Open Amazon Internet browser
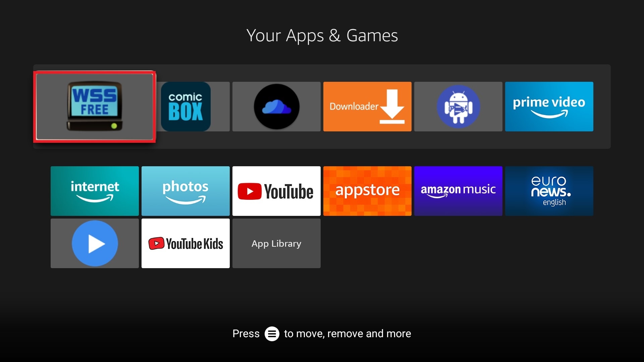The width and height of the screenshot is (644, 362). tap(95, 190)
